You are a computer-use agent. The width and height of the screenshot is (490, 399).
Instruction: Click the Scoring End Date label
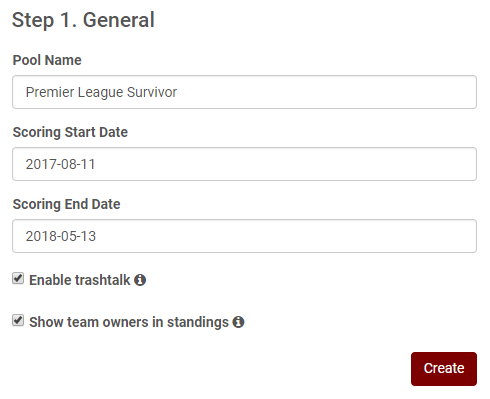coord(67,204)
